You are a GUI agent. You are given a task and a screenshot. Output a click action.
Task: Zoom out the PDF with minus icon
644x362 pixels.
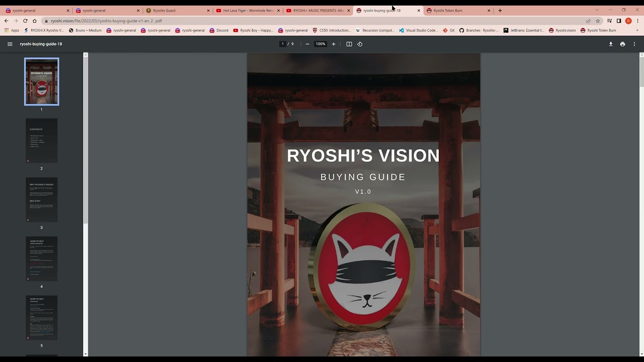(x=307, y=44)
